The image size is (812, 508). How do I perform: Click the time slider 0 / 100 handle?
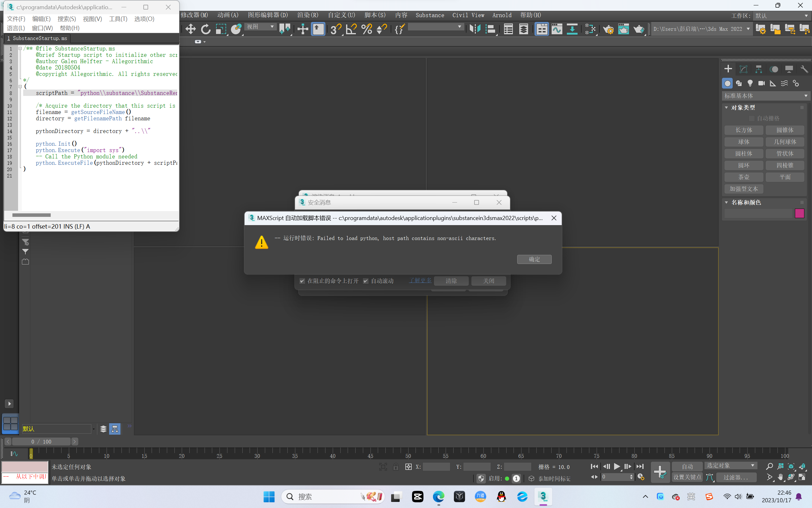41,441
